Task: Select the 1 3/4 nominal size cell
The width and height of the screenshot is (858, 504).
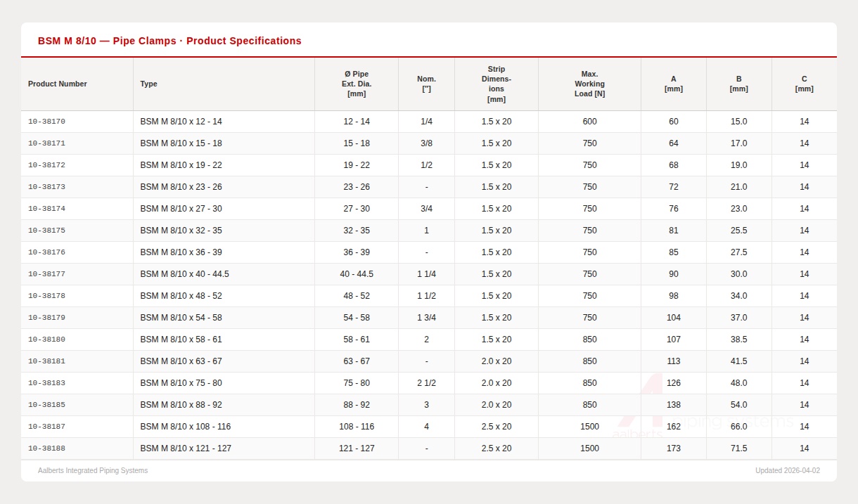Action: click(x=426, y=318)
